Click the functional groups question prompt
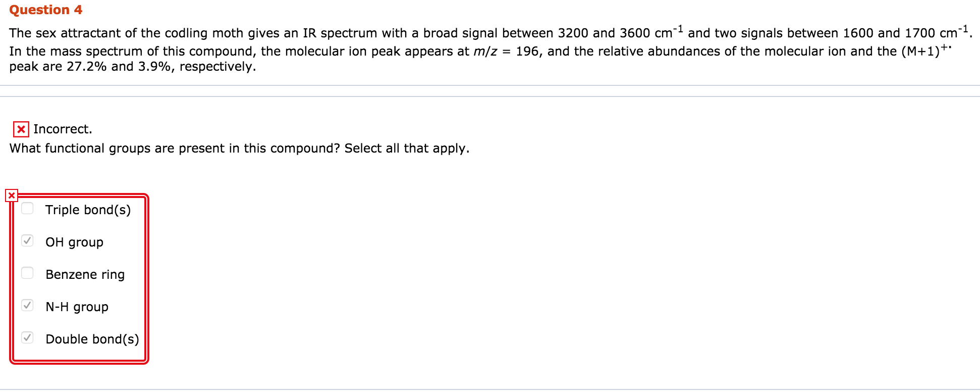Screen dimensions: 980x392 (x=239, y=148)
